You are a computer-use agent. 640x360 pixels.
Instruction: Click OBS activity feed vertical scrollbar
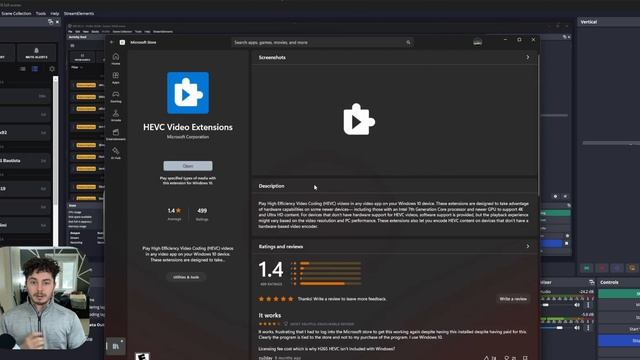(x=56, y=161)
